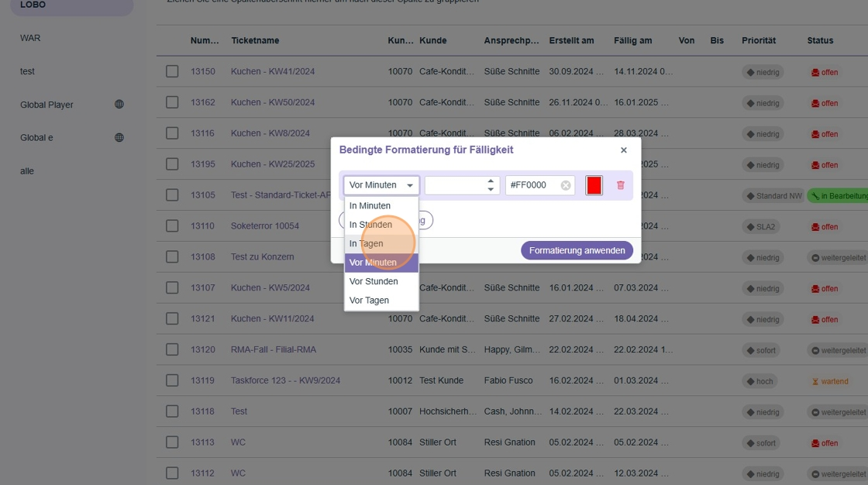
Task: Open ticket link Kuchen - KW50/2024
Action: tap(272, 102)
